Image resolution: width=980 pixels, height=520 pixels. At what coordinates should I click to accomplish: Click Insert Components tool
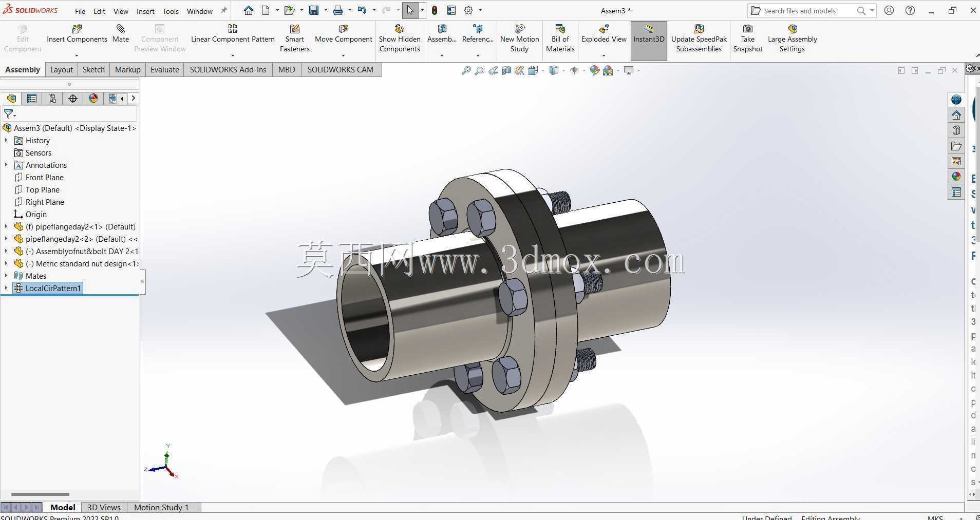coord(77,34)
